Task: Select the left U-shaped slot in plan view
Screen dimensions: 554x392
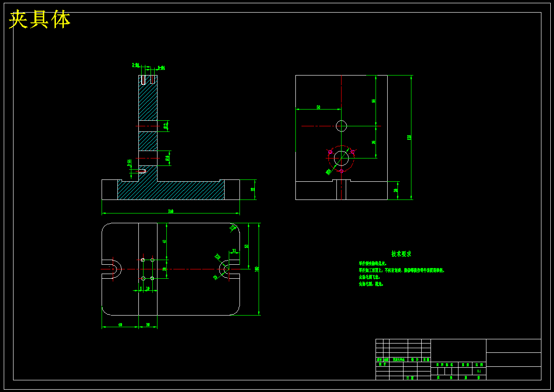Action: 112,269
